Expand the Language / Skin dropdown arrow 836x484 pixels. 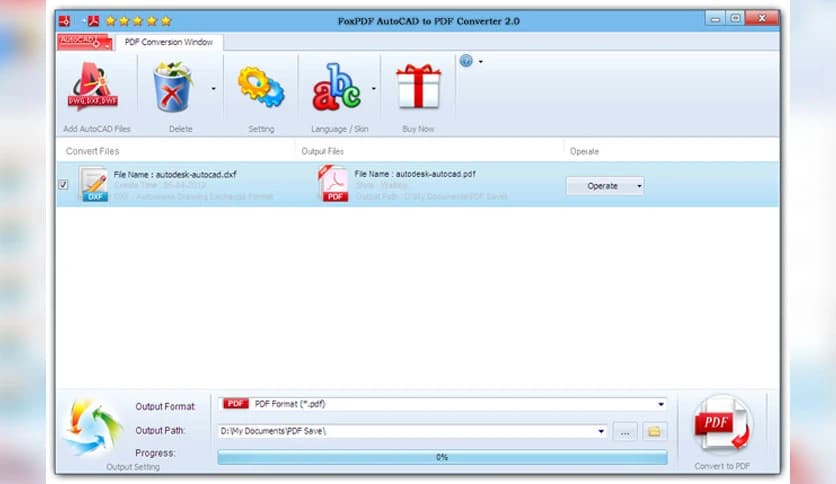coord(374,88)
